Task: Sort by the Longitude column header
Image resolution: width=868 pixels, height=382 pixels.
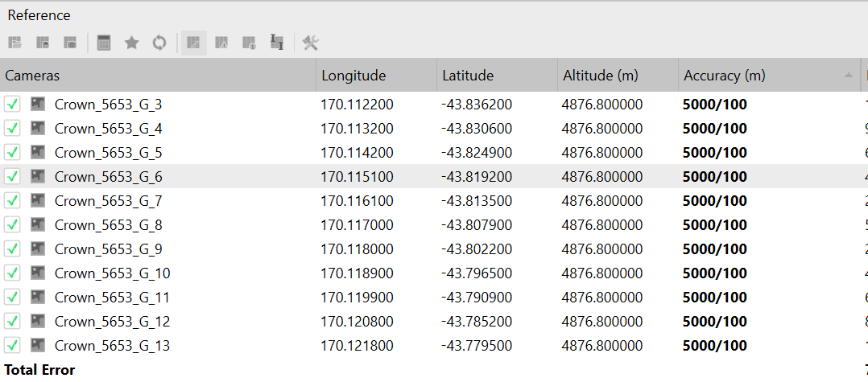Action: 353,76
